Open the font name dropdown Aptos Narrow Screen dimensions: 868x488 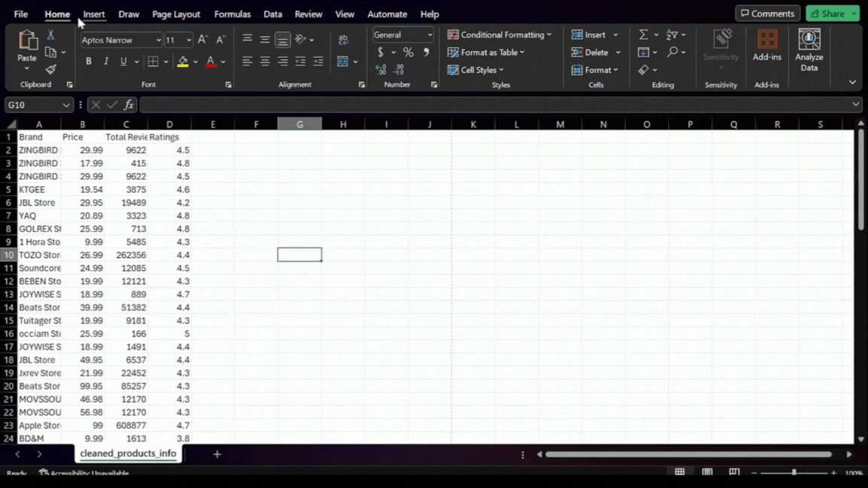pyautogui.click(x=158, y=41)
